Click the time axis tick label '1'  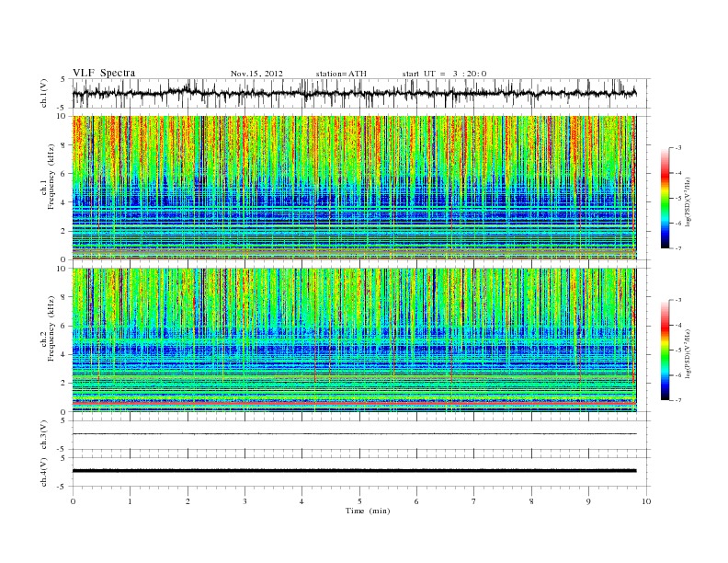(130, 501)
